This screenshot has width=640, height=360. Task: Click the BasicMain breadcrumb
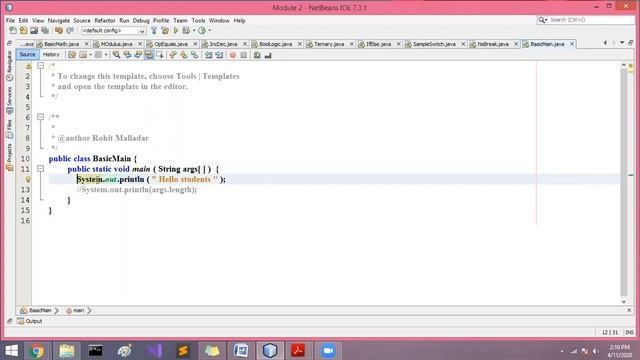[36, 311]
